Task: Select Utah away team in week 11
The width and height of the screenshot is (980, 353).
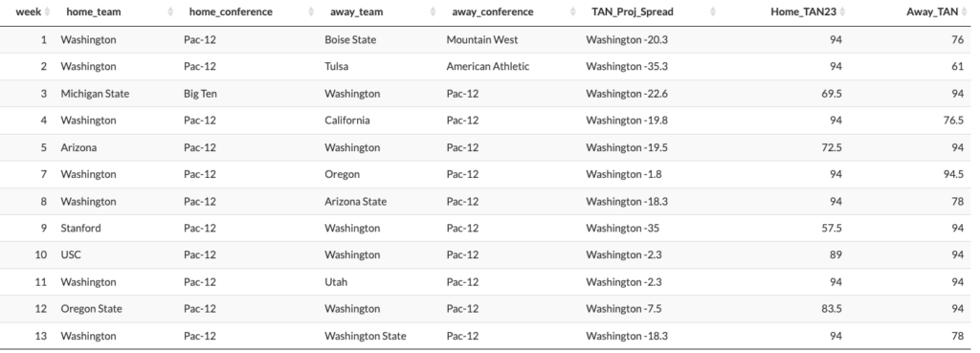Action: (x=336, y=282)
